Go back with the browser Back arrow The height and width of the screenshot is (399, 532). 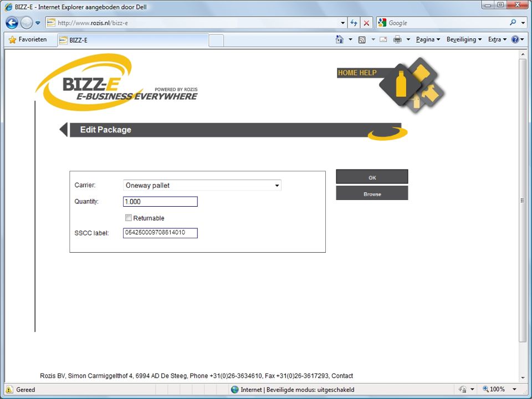(12, 23)
